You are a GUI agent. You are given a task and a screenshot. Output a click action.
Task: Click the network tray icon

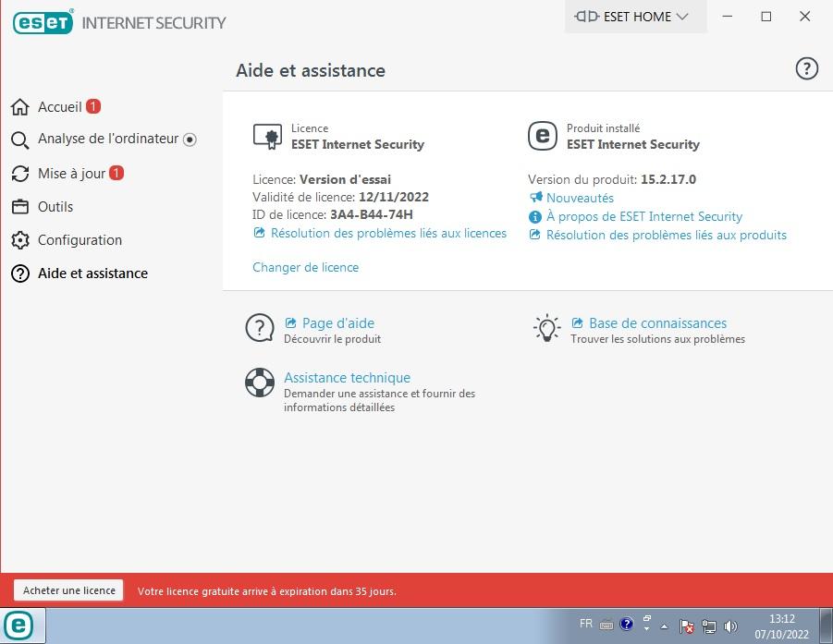pyautogui.click(x=709, y=626)
